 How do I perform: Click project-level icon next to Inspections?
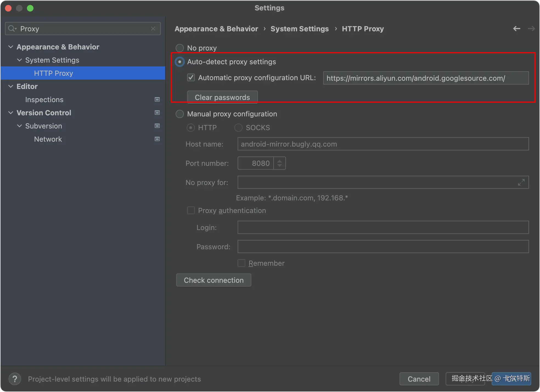pyautogui.click(x=157, y=99)
